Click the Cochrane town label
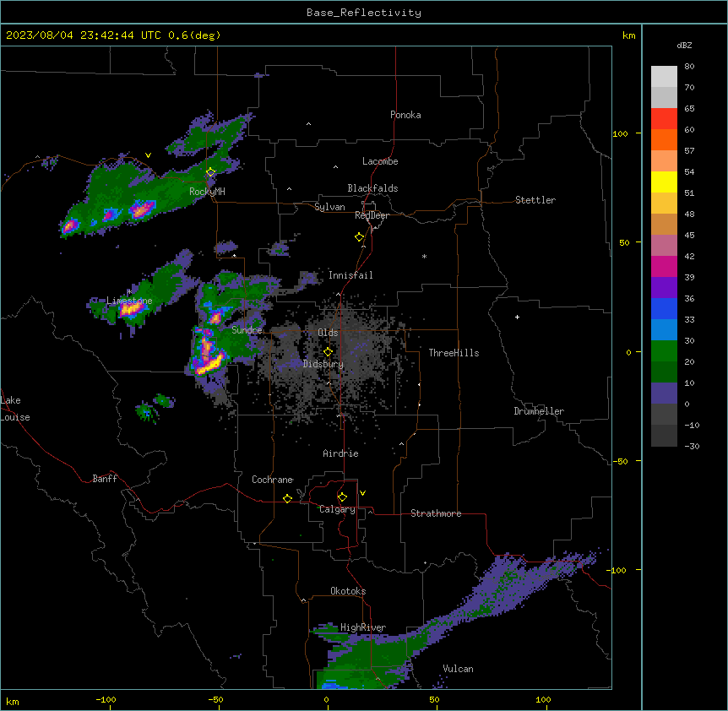Viewport: 728px width, 711px height. 272,480
